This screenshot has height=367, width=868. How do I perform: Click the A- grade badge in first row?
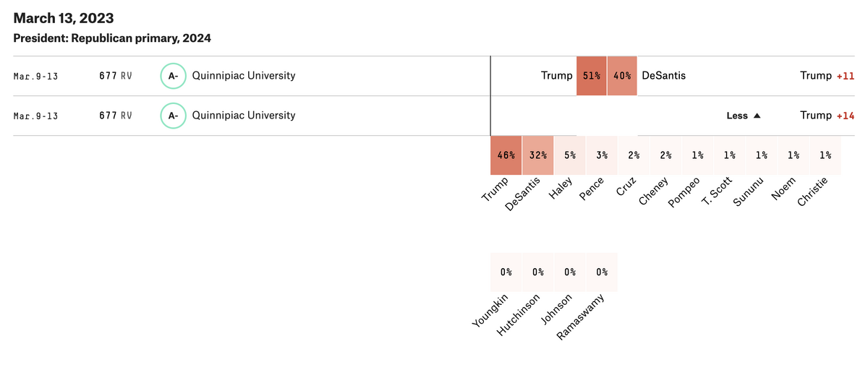173,76
